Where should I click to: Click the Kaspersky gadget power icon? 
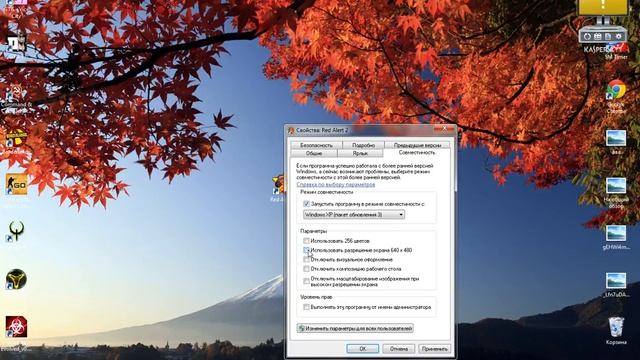(587, 36)
